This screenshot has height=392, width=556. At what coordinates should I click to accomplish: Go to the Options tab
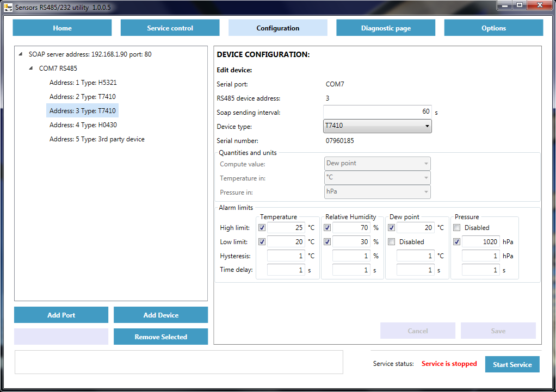click(493, 28)
